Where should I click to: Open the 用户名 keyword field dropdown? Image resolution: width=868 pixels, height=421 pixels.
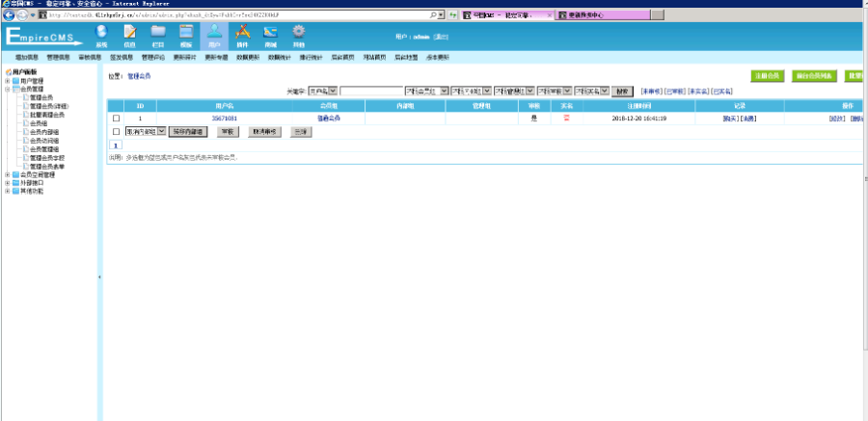[322, 91]
